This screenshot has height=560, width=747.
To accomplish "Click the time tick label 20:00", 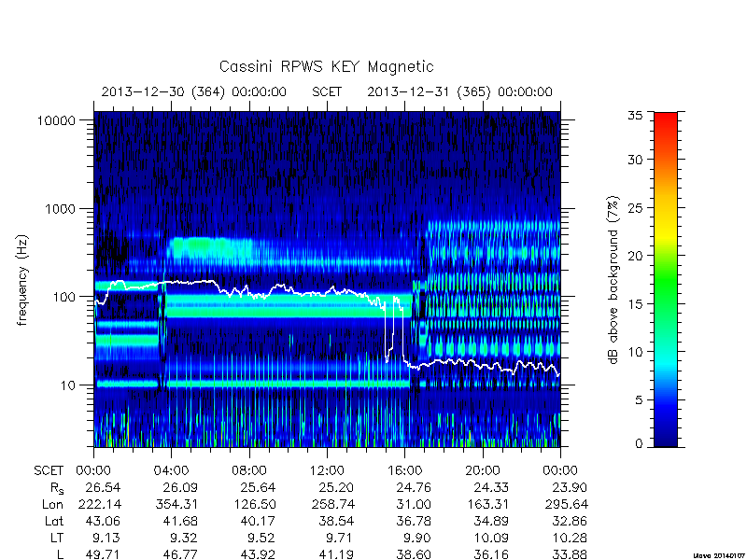I will pyautogui.click(x=483, y=471).
